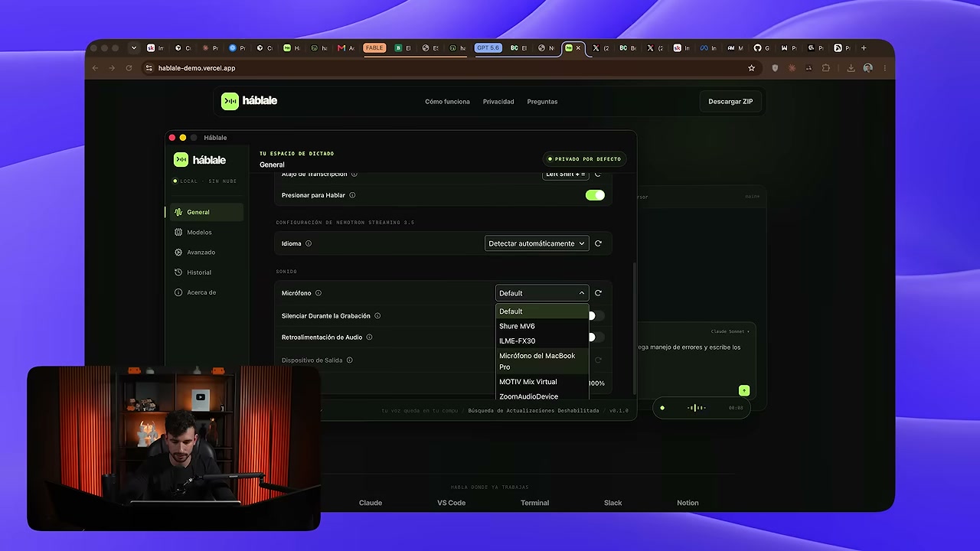Click info icon next to Presionar para Hablar
Image resolution: width=980 pixels, height=551 pixels.
tap(352, 195)
